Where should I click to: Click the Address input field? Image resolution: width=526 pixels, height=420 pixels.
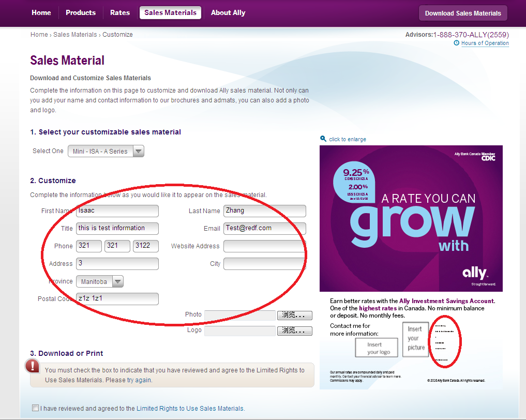tap(117, 264)
